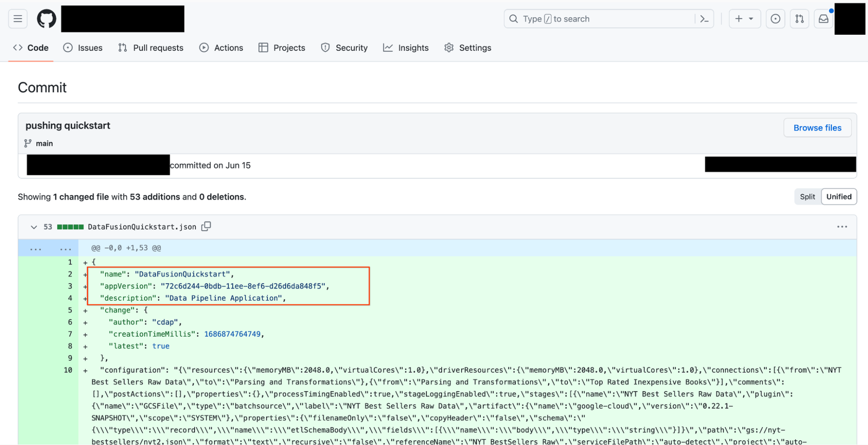Click the Browse files button
This screenshot has width=868, height=445.
pyautogui.click(x=817, y=127)
